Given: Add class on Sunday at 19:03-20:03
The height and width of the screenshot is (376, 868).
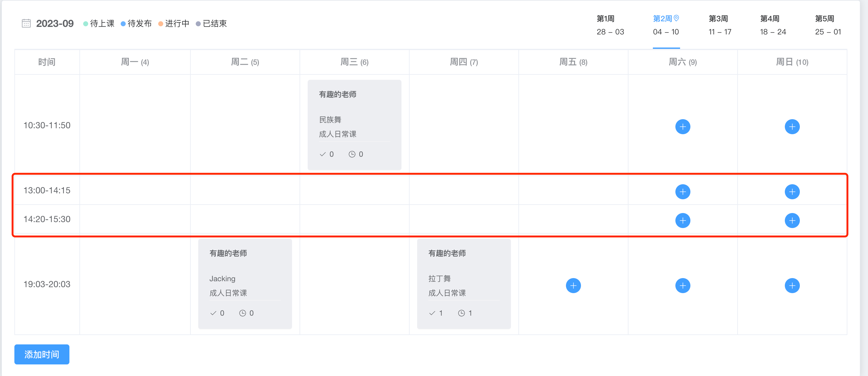Looking at the screenshot, I should tap(792, 286).
